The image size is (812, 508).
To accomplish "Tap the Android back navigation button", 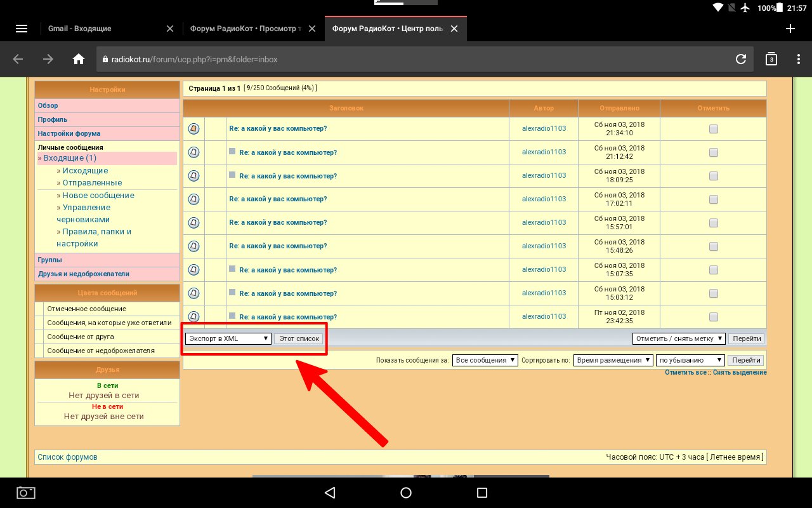I will 329,493.
